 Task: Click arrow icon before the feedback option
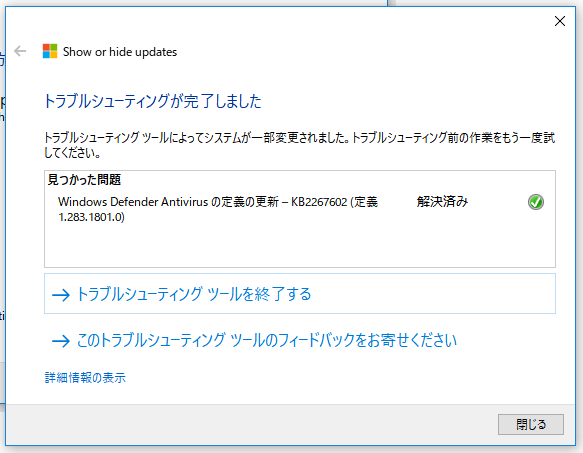click(61, 341)
